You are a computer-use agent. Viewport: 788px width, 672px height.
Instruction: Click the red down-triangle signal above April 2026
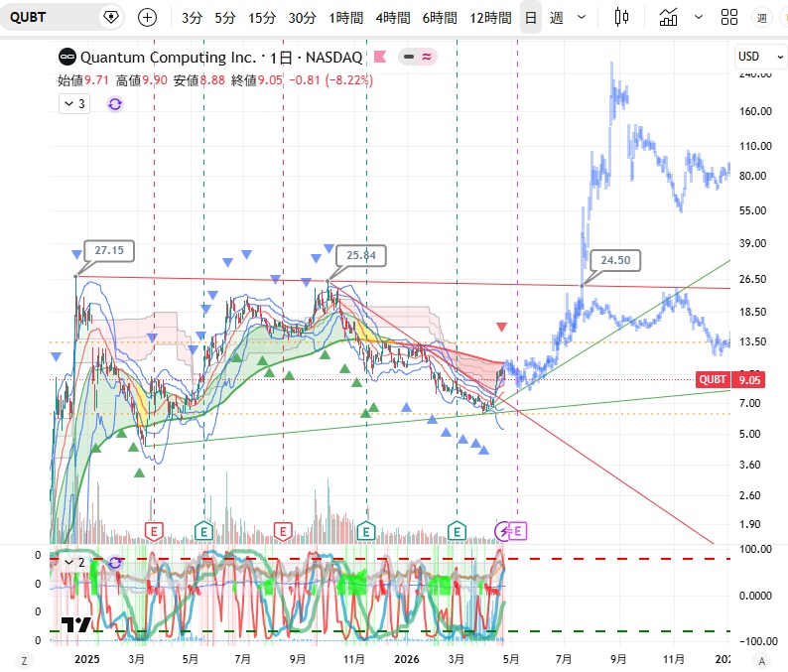[x=501, y=328]
